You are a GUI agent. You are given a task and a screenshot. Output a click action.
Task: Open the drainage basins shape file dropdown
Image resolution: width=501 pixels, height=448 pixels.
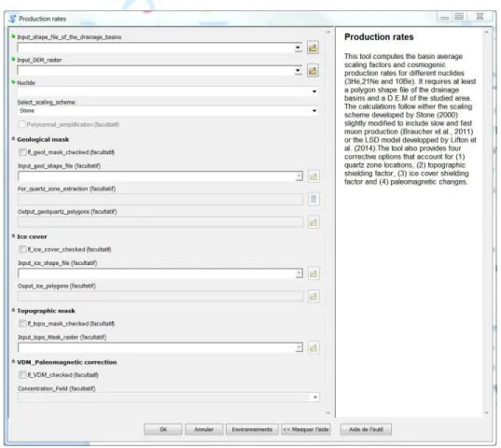[x=298, y=48]
